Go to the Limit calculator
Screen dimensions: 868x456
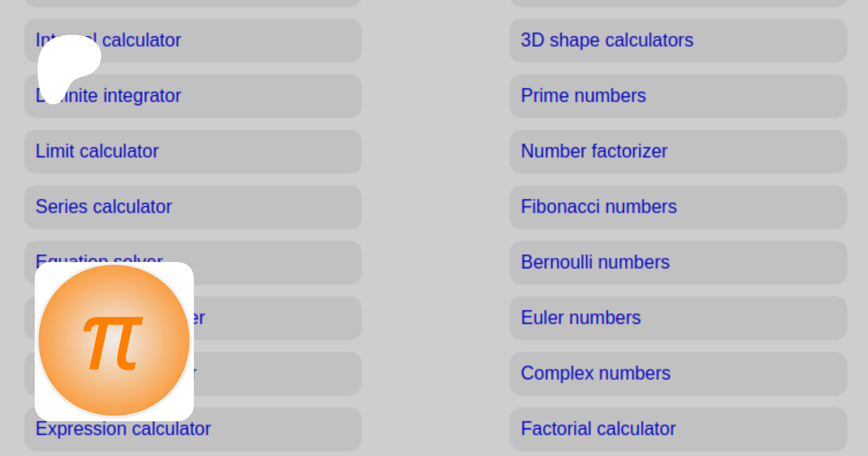pyautogui.click(x=97, y=152)
